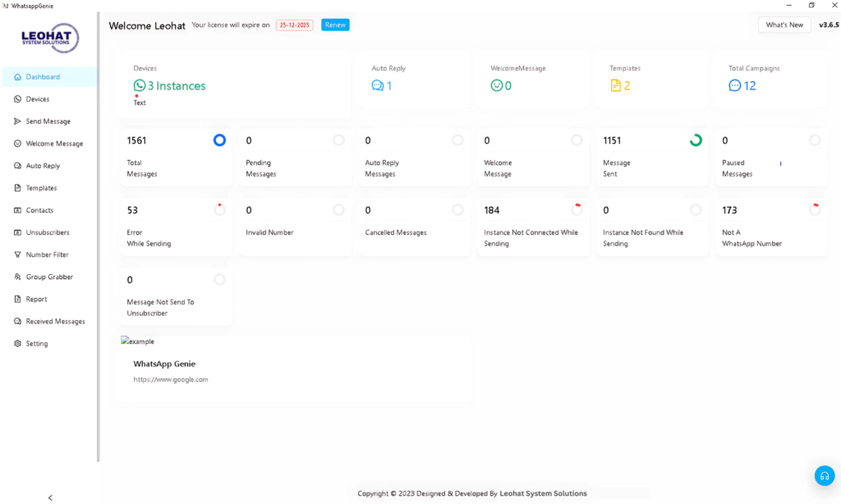The height and width of the screenshot is (504, 841).
Task: Open Contacts from the sidebar
Action: [49, 210]
